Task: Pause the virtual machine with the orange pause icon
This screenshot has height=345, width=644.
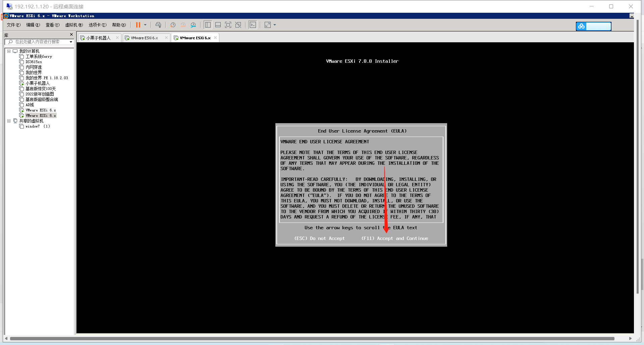Action: pos(138,25)
